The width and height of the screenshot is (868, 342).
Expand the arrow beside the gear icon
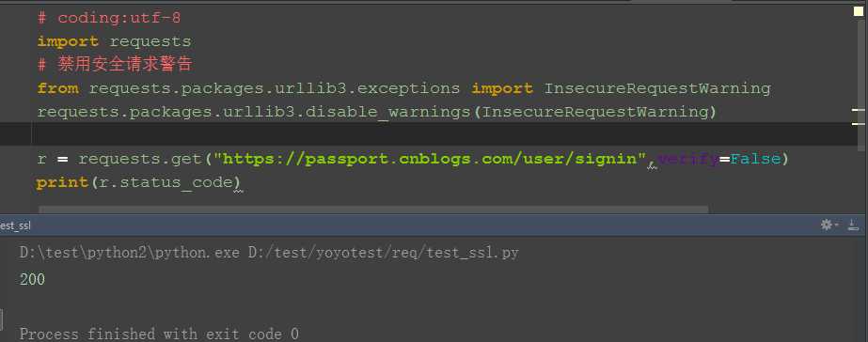(836, 225)
